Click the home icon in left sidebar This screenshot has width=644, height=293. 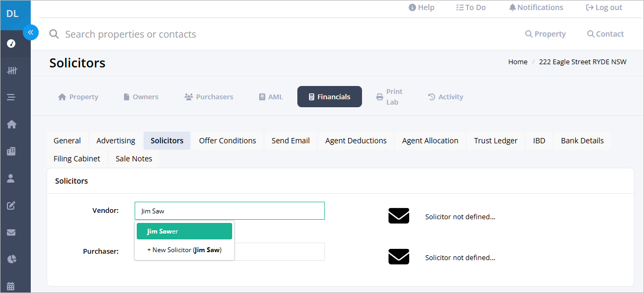click(x=11, y=124)
